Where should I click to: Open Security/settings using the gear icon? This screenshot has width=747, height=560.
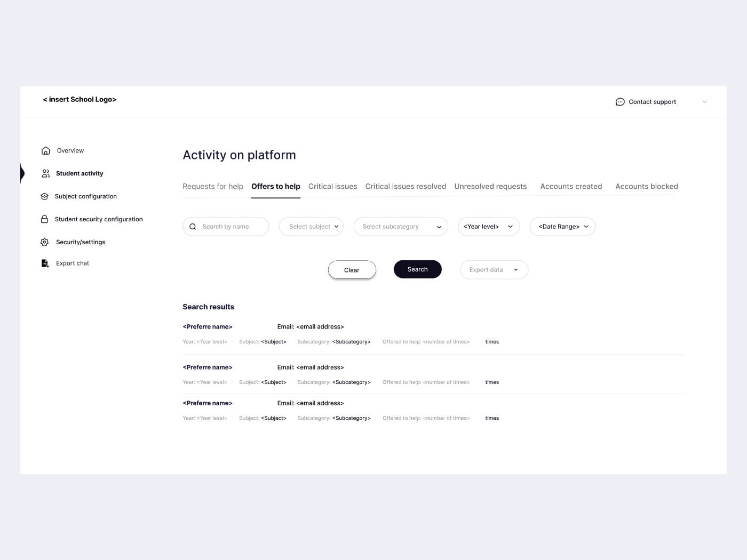pos(44,242)
